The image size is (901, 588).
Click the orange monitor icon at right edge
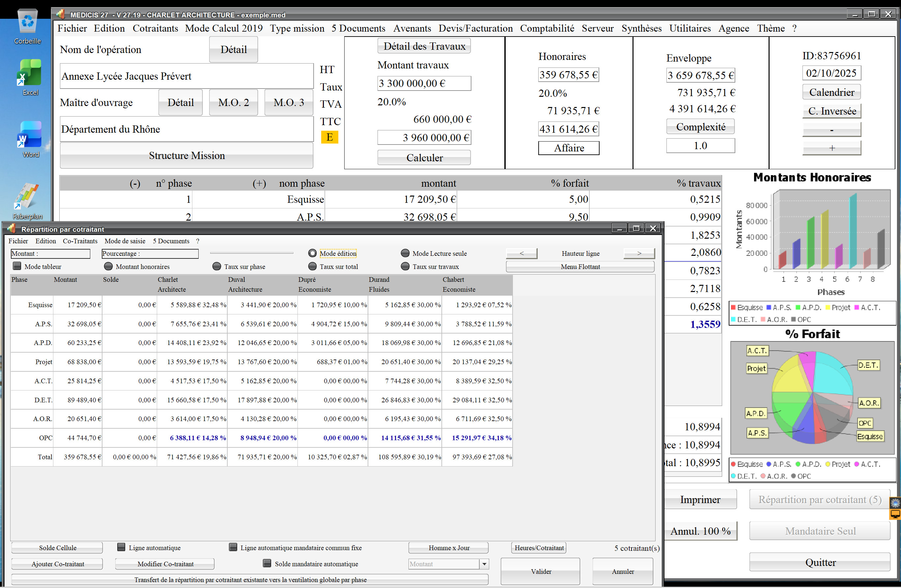click(x=895, y=514)
